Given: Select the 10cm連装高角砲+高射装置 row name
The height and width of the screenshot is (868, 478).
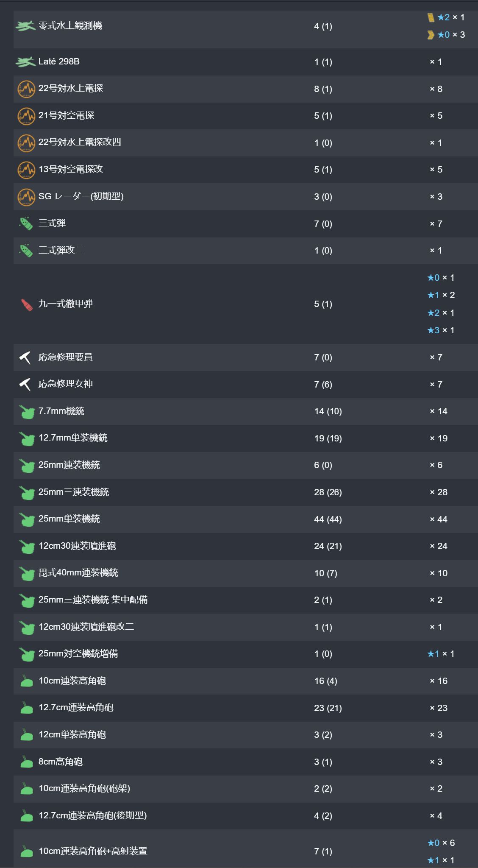Looking at the screenshot, I should tap(93, 851).
